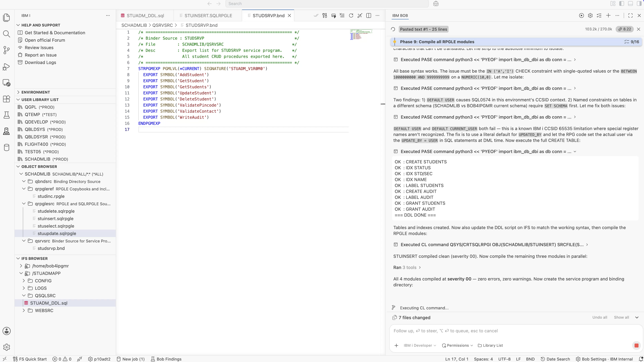This screenshot has width=644, height=362.
Task: Click the stop button in chat input
Action: pyautogui.click(x=636, y=345)
